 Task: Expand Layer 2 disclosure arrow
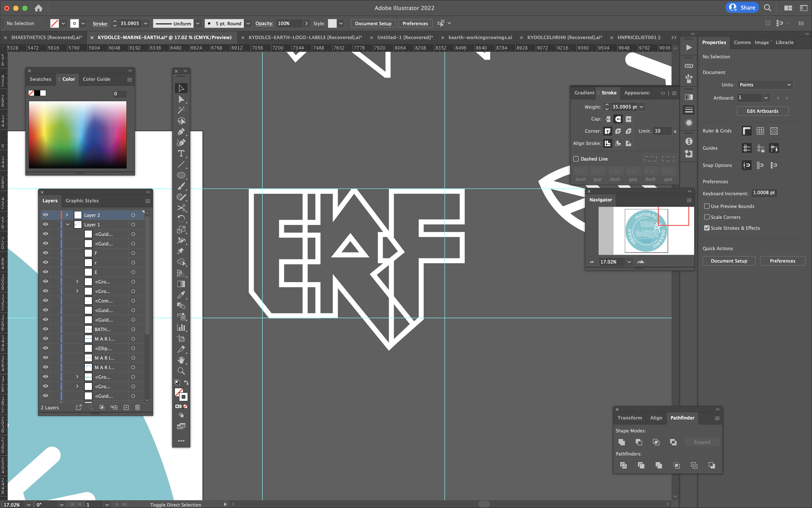click(x=67, y=215)
